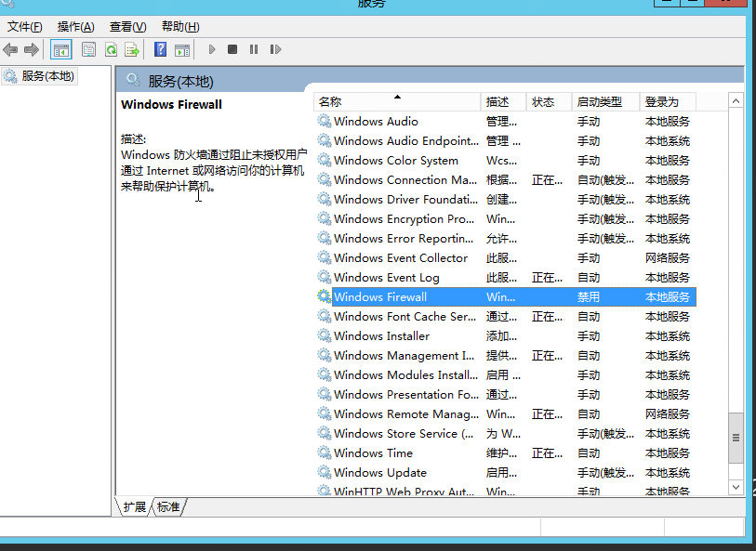Select Windows Driver Foundati... service

pyautogui.click(x=506, y=200)
